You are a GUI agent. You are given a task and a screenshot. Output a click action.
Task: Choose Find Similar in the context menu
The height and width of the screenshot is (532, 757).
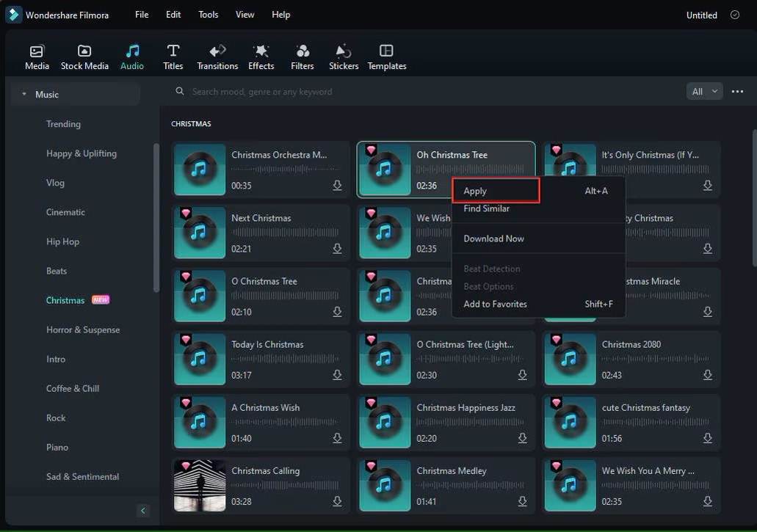(x=538, y=208)
